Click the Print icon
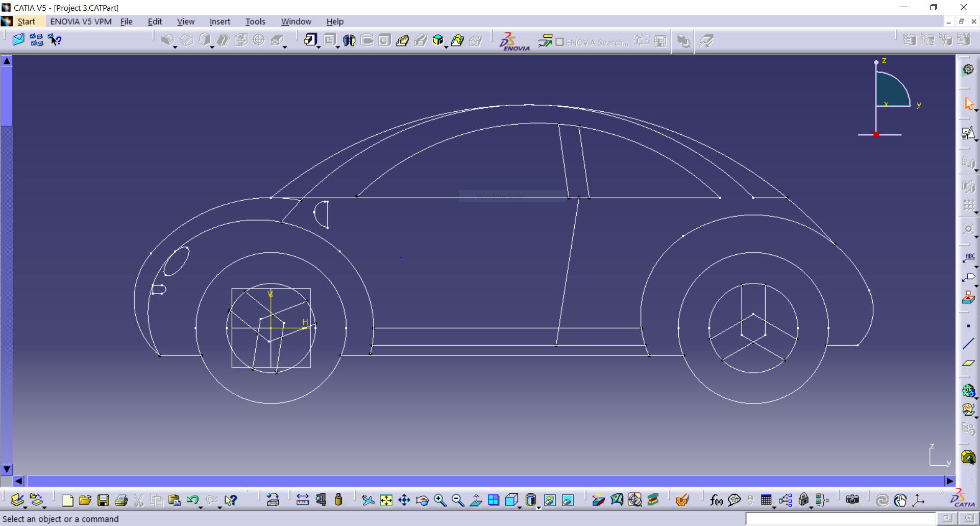 click(121, 500)
